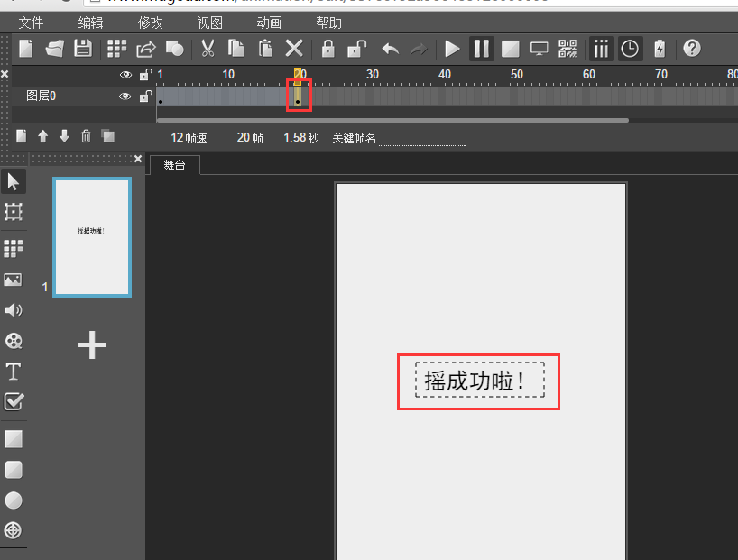This screenshot has height=560, width=738.
Task: Toggle the all-layers eye in timeline header
Action: [125, 75]
